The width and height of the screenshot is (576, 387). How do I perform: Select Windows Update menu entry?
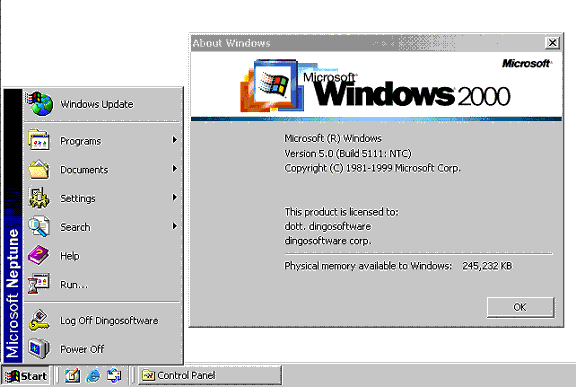pyautogui.click(x=103, y=104)
